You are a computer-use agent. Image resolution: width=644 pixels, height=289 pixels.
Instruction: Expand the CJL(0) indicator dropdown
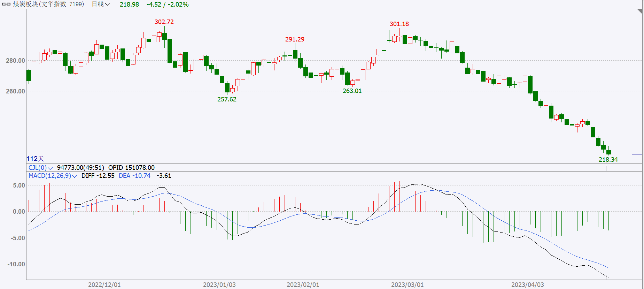[40, 168]
